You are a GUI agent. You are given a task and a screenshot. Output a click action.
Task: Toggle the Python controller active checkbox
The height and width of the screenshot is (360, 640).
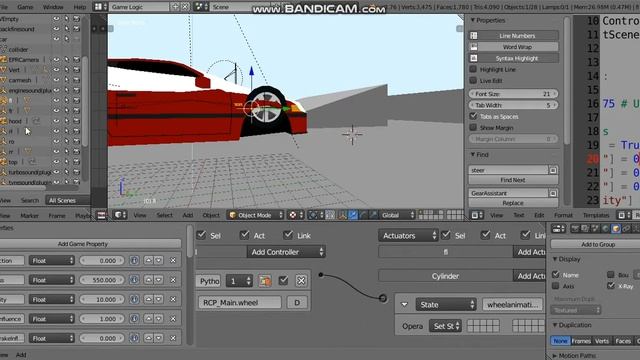283,281
